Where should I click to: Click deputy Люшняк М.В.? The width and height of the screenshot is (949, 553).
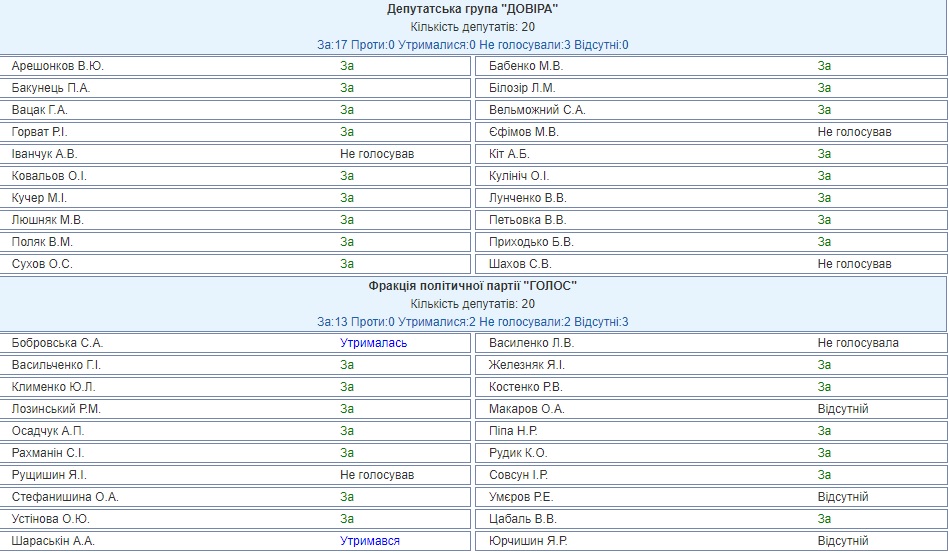click(x=48, y=220)
